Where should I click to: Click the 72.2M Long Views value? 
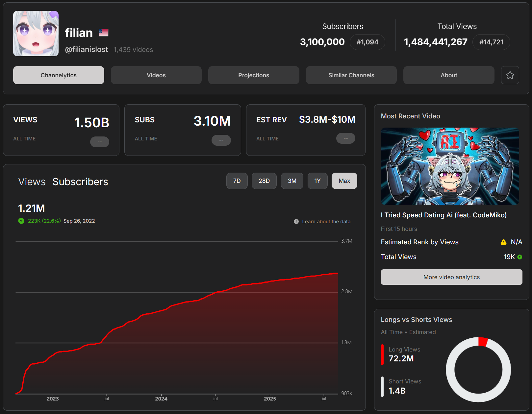point(401,359)
